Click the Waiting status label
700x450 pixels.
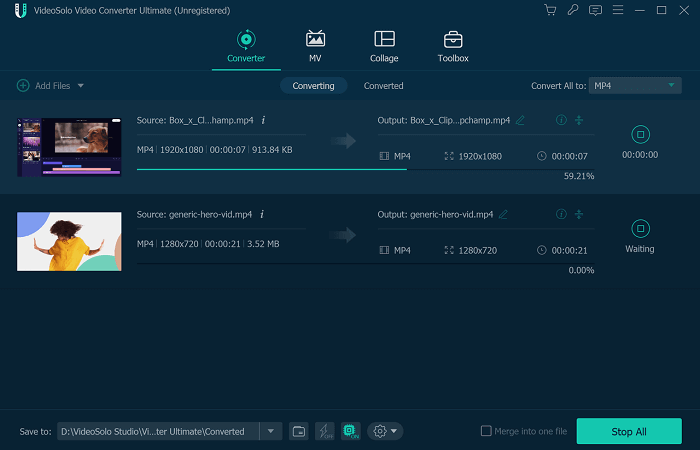tap(640, 249)
